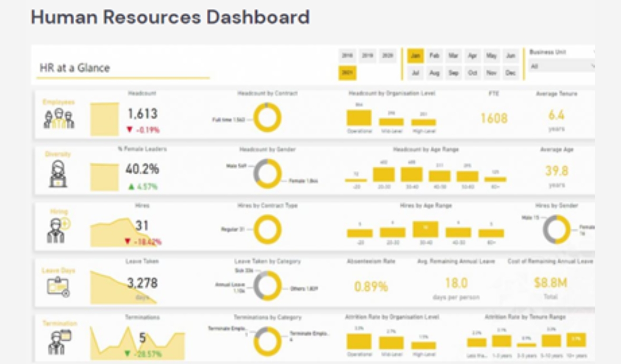Image resolution: width=621 pixels, height=364 pixels.
Task: Click the Diversity female person icon
Action: pyautogui.click(x=58, y=174)
